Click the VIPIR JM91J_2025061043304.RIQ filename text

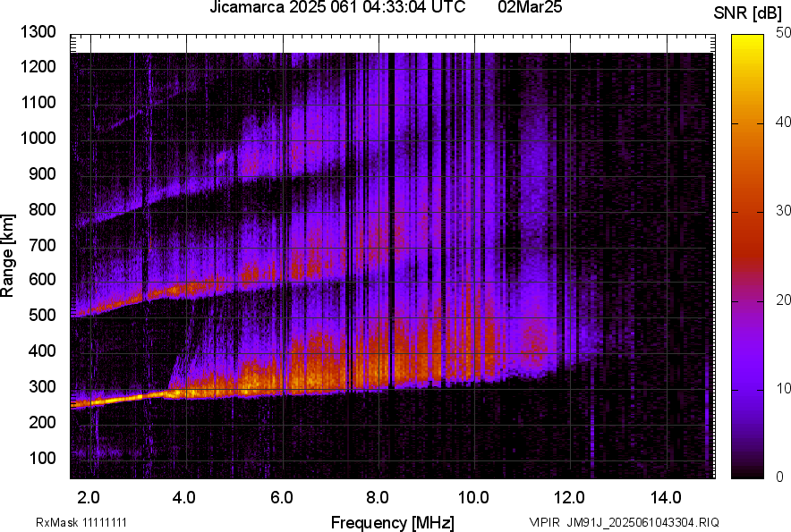[x=623, y=522]
